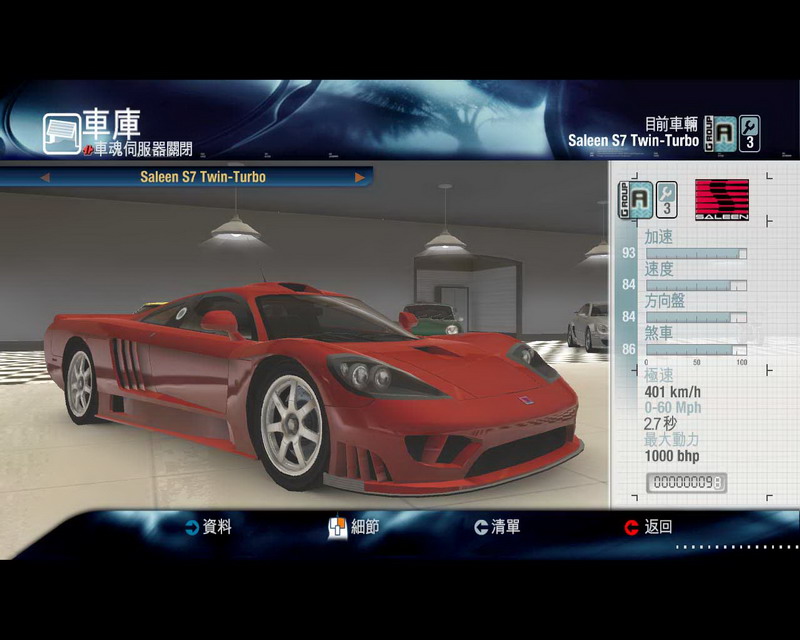Open the 清單 list view
Screen dimensions: 800x640
pos(506,527)
